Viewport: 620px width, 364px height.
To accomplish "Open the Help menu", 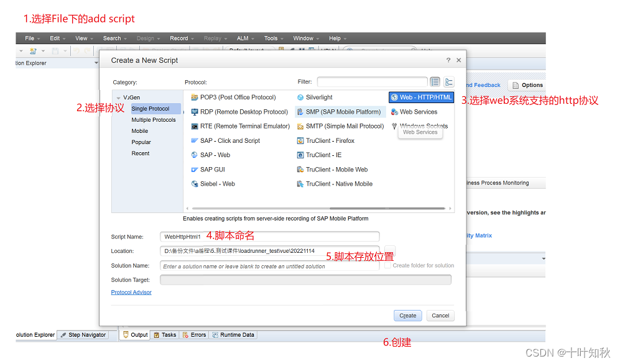I will point(337,39).
